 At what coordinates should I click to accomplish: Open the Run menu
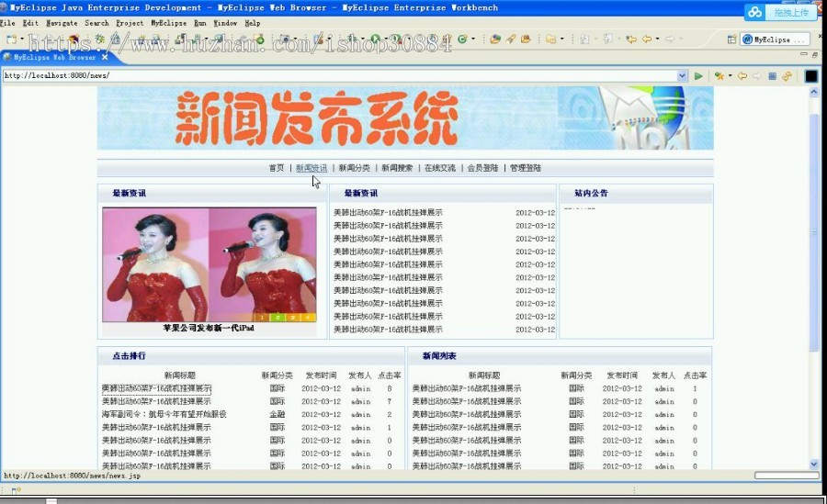[x=200, y=23]
